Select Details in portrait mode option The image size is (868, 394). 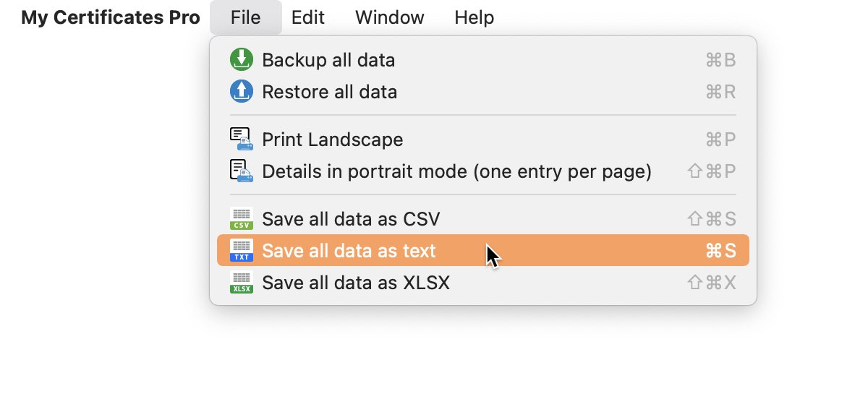(x=483, y=171)
